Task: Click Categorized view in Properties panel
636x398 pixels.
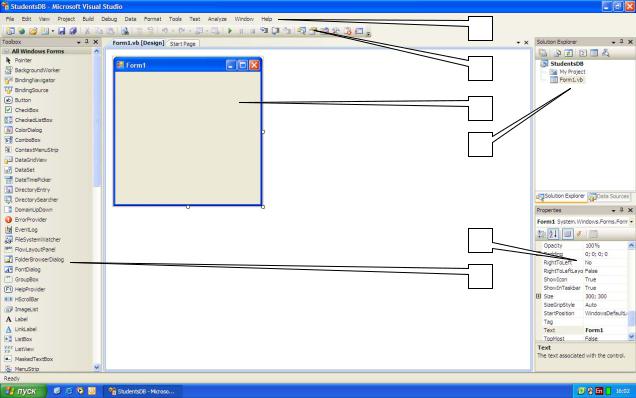Action: [x=541, y=234]
